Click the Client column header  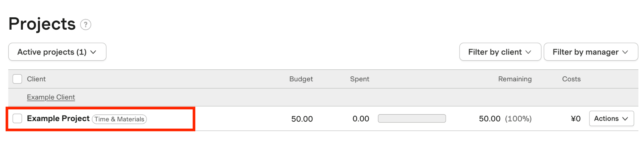tap(36, 79)
